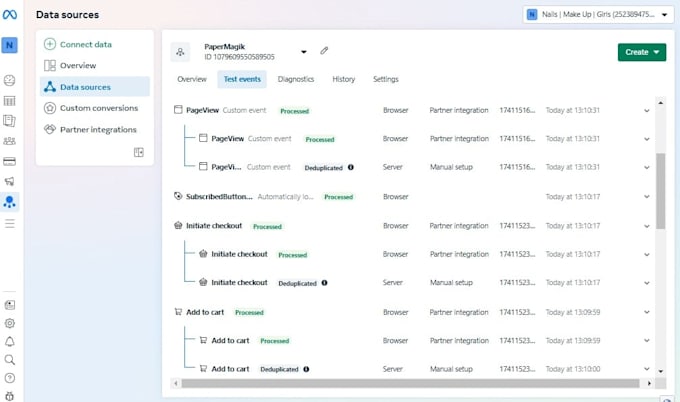680x402 pixels.
Task: Click 'Today at 13:10:00' timestamp
Action: 573,369
